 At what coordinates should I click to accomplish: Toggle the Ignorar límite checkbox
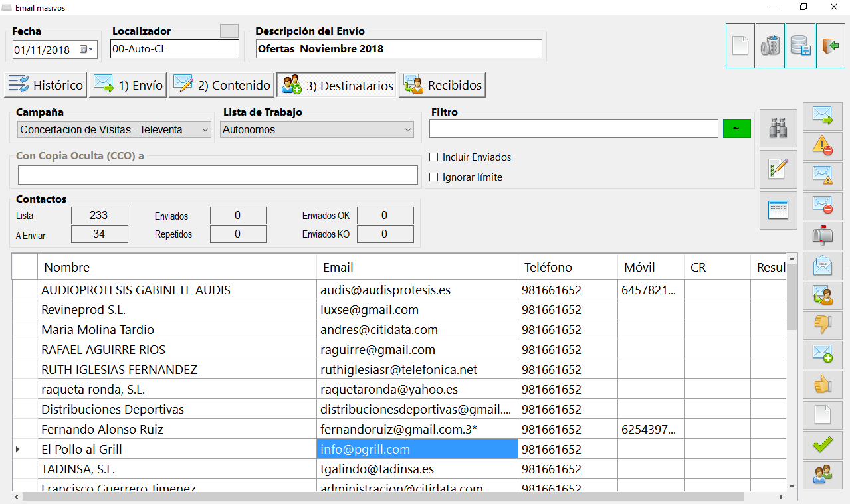coord(434,177)
